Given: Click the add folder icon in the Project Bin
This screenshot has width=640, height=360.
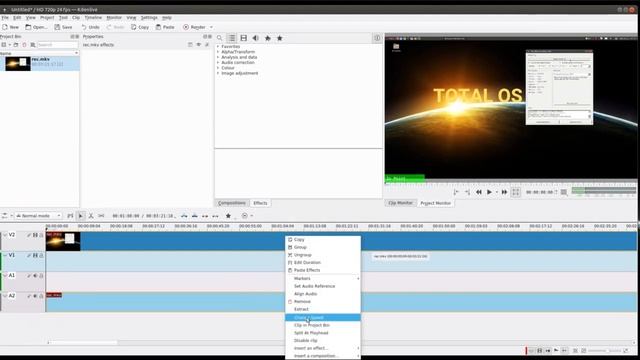Looking at the screenshot, I should (16, 44).
